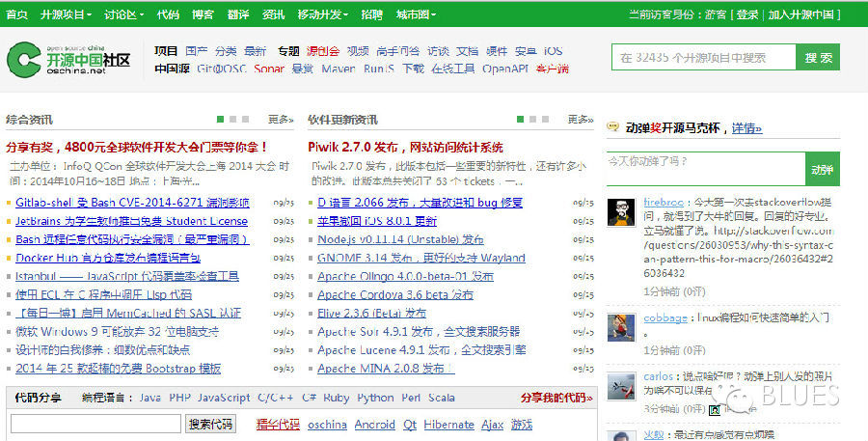Image resolution: width=868 pixels, height=441 pixels.
Task: Open cobbage's username link
Action: (665, 318)
